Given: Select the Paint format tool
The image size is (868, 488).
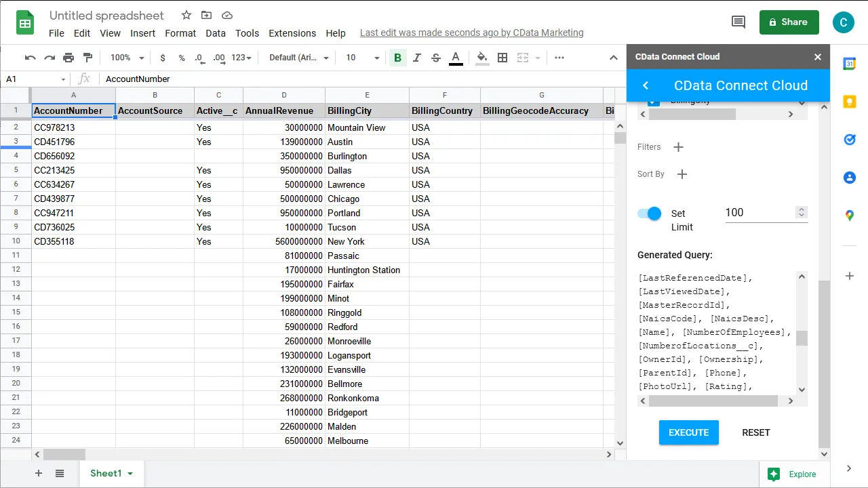Looking at the screenshot, I should (x=87, y=58).
